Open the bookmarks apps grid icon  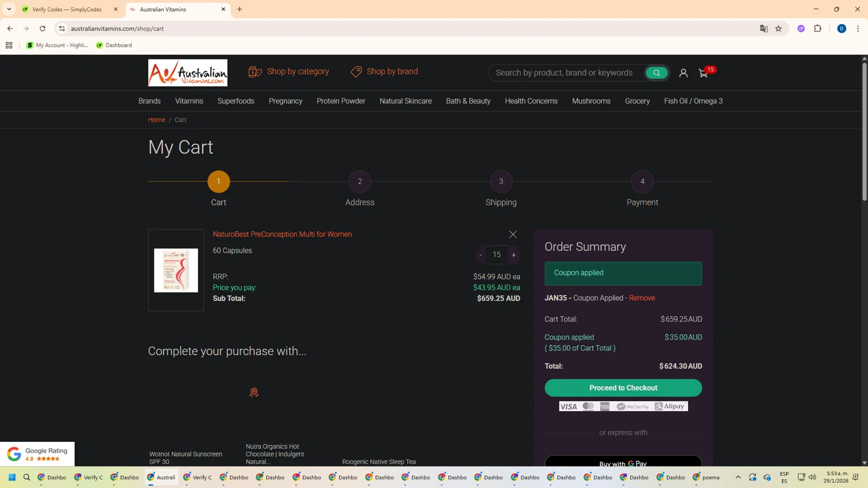click(9, 45)
